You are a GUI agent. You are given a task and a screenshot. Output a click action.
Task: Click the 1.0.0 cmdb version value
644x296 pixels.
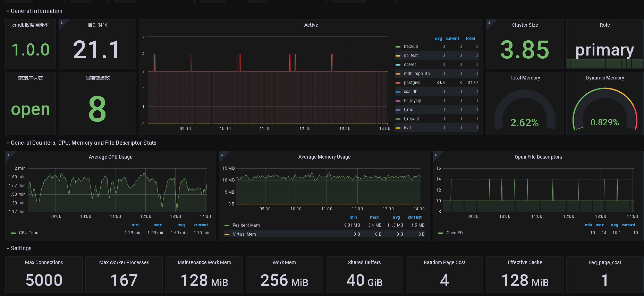click(31, 50)
